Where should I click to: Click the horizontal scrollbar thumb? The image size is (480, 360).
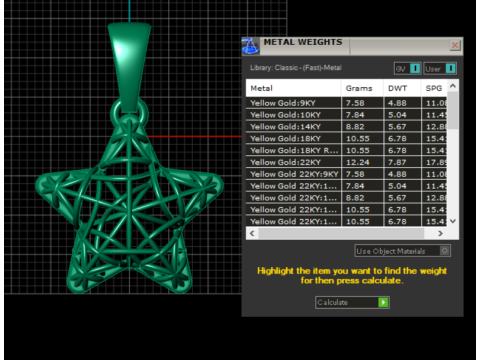(x=341, y=233)
